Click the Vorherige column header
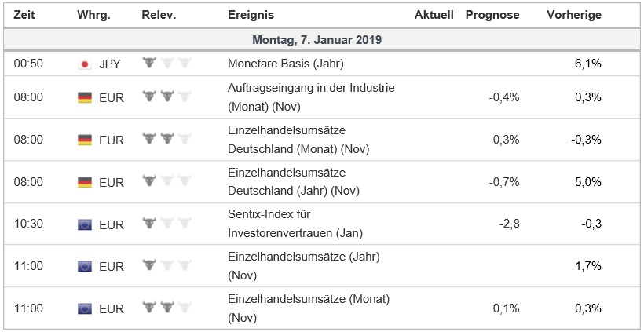The width and height of the screenshot is (644, 332). coord(574,15)
